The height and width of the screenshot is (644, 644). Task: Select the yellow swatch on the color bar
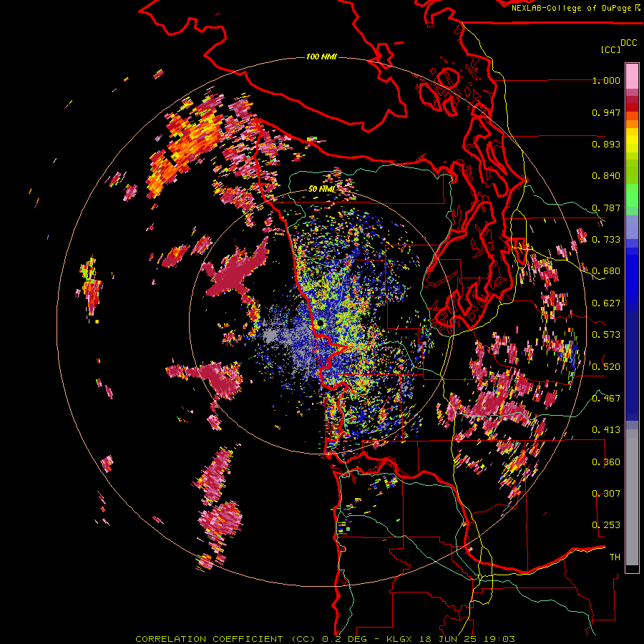pyautogui.click(x=632, y=140)
